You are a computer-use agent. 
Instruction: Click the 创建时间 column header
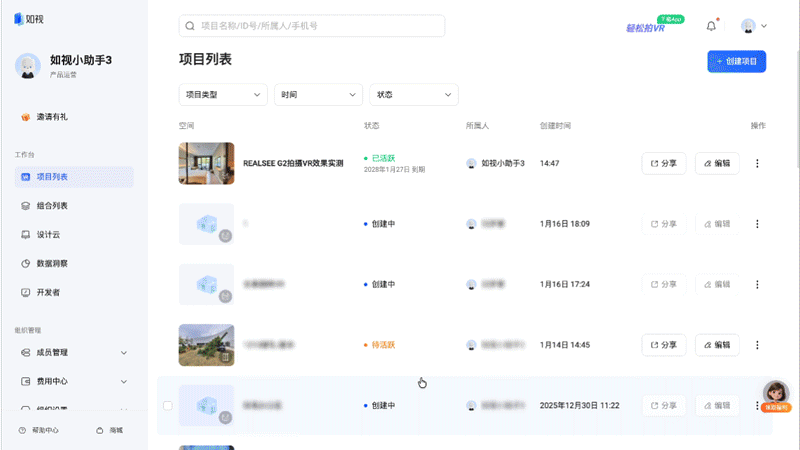click(x=555, y=126)
